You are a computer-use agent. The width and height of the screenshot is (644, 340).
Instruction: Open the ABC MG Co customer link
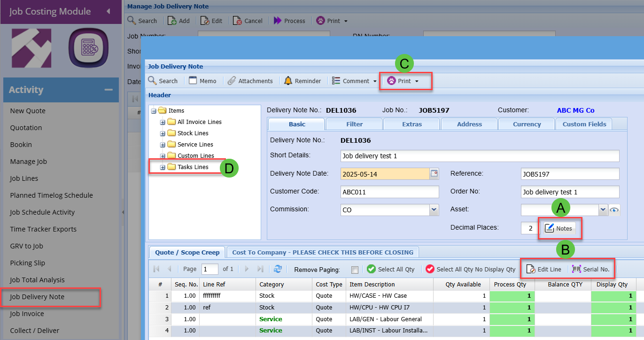575,110
